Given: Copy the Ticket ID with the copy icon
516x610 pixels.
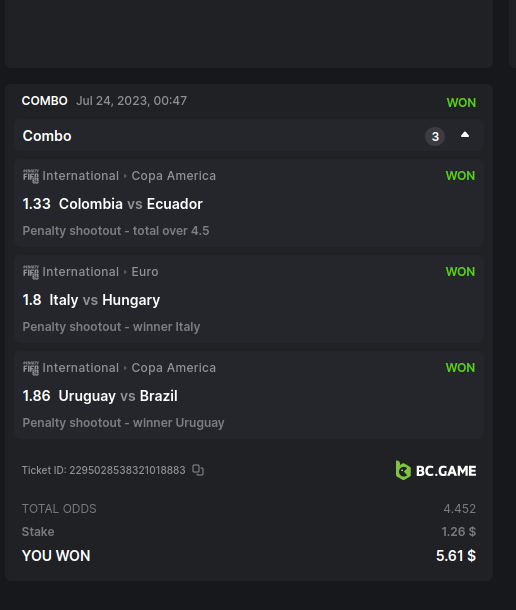Looking at the screenshot, I should [x=198, y=470].
